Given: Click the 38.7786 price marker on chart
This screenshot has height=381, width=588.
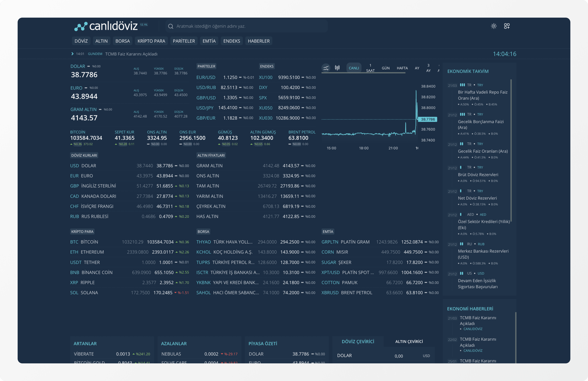Looking at the screenshot, I should [428, 119].
